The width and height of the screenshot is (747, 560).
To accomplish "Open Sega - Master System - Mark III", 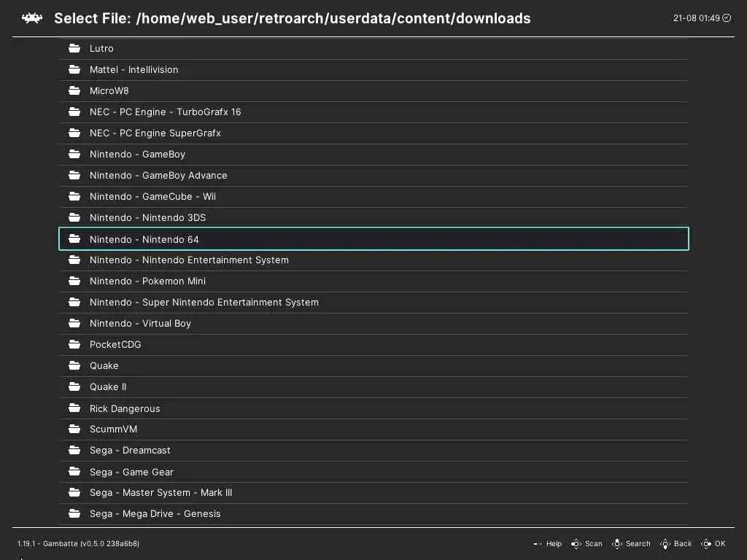I will (x=373, y=493).
